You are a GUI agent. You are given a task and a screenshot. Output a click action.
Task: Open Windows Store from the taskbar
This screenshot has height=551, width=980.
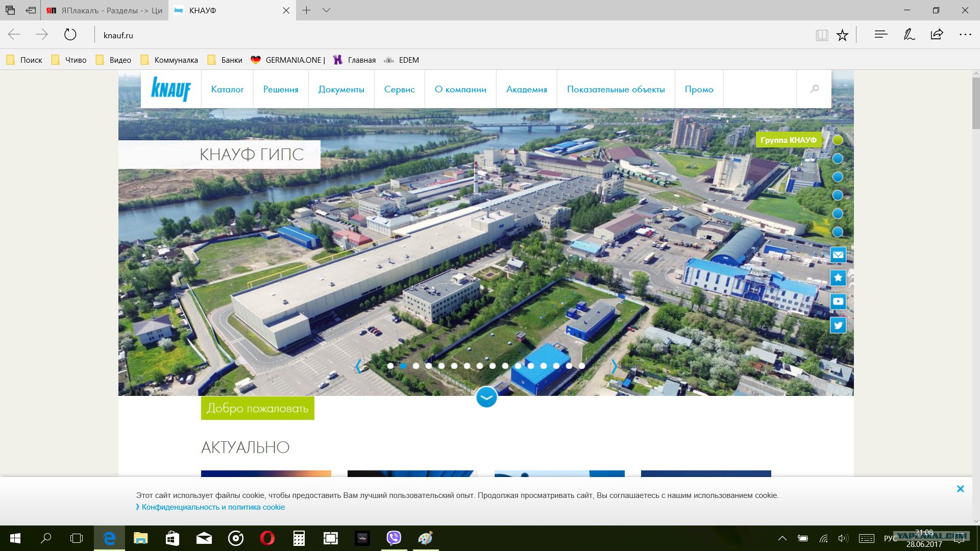tap(173, 538)
